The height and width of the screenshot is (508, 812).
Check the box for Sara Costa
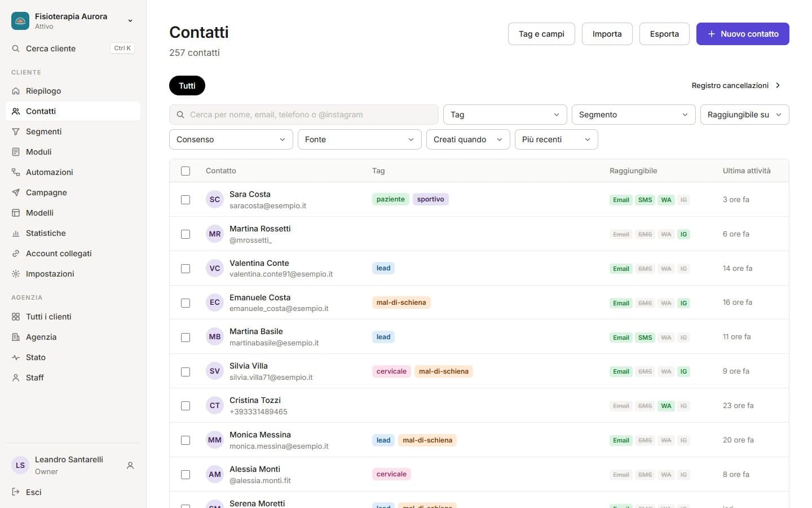[186, 200]
